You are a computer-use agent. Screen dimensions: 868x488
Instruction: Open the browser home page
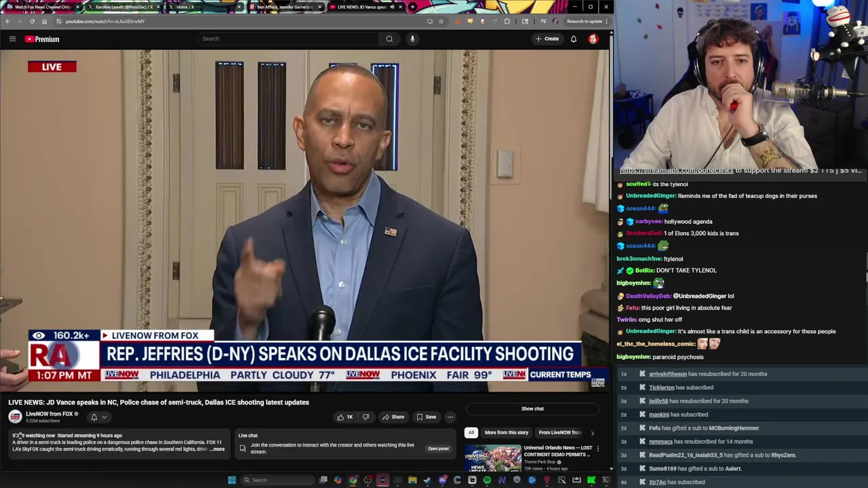tap(44, 21)
